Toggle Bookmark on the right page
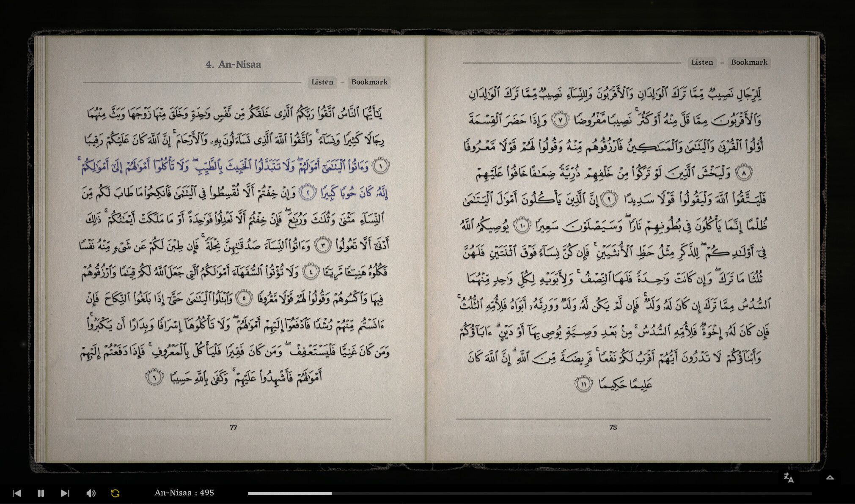The width and height of the screenshot is (855, 504). (x=749, y=62)
